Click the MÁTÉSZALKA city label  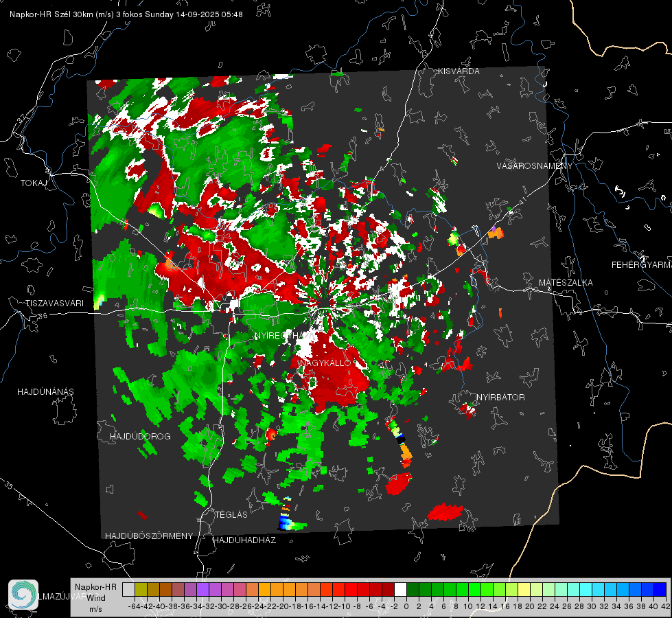click(x=566, y=282)
